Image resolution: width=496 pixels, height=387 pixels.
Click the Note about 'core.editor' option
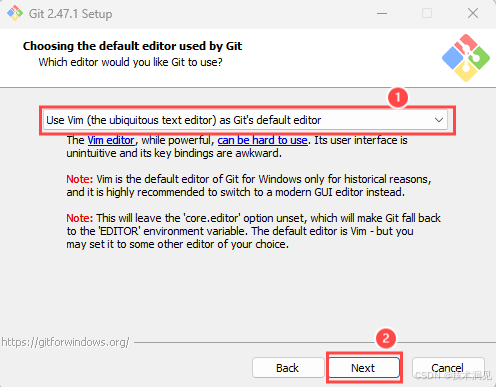(253, 231)
